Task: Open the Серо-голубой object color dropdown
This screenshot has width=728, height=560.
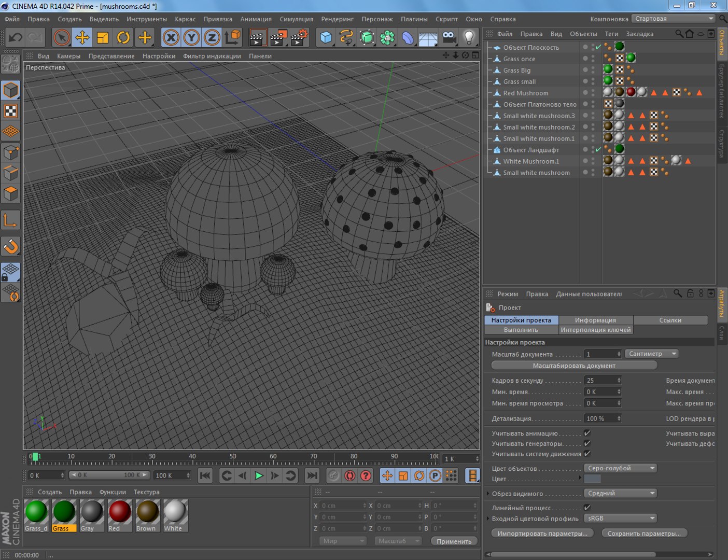Action: pyautogui.click(x=620, y=468)
